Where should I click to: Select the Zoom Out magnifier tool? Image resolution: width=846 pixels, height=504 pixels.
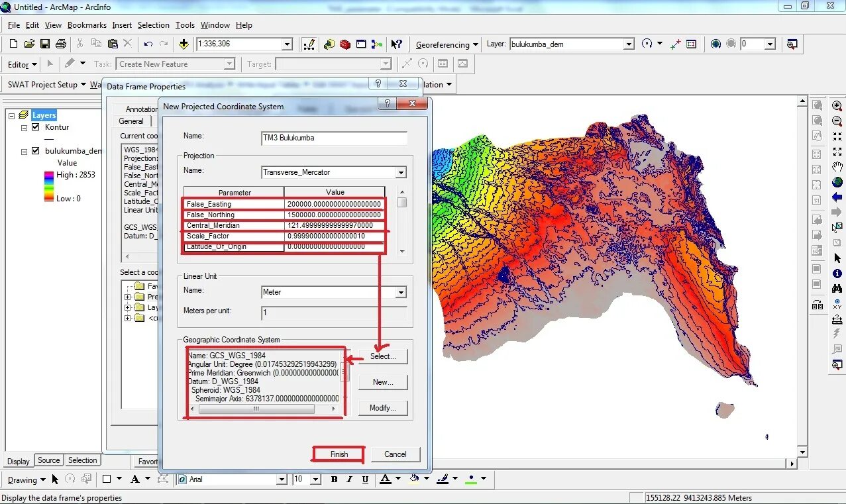coord(837,121)
